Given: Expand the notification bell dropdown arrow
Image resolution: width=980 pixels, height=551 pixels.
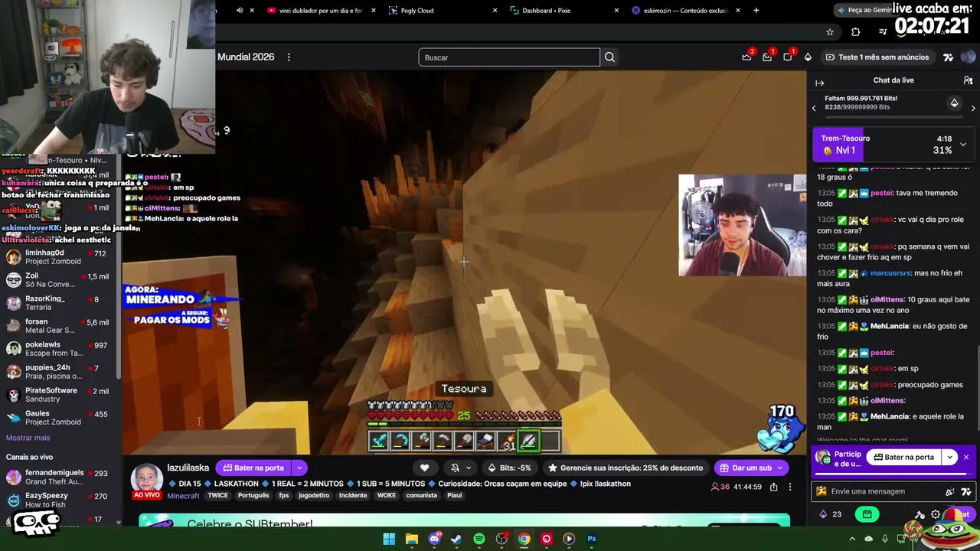Looking at the screenshot, I should pos(469,468).
